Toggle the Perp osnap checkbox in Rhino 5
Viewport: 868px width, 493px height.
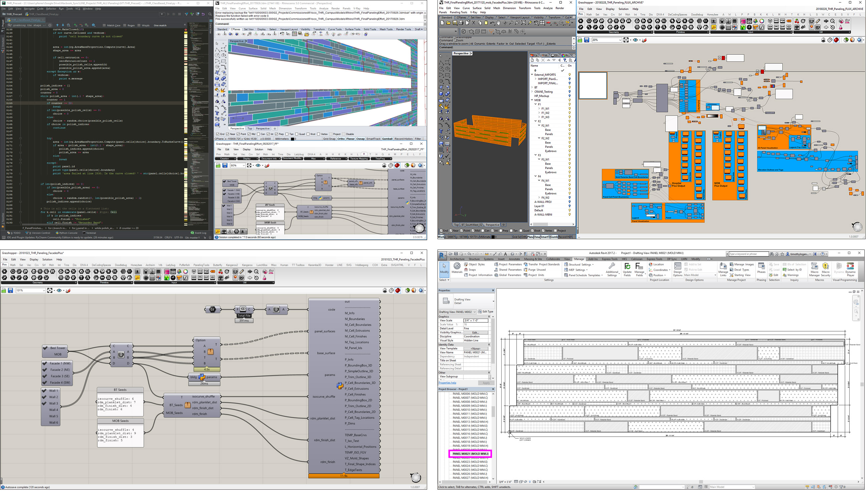click(x=277, y=134)
